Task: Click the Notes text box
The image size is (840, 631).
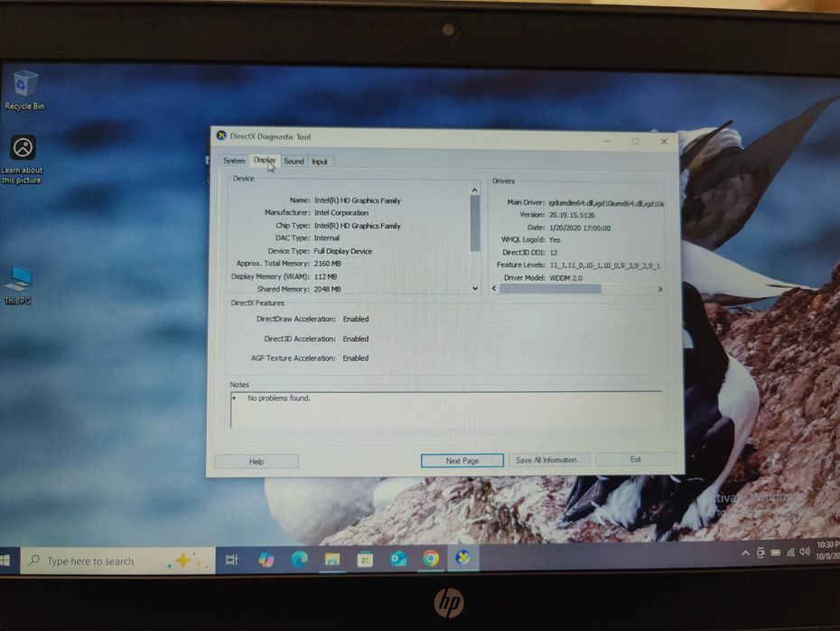Action: [447, 410]
